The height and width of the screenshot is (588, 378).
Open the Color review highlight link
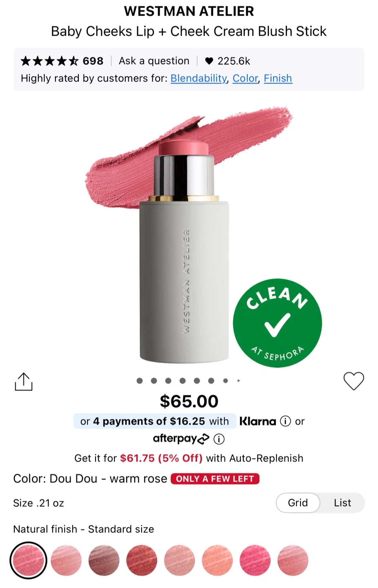(x=245, y=78)
